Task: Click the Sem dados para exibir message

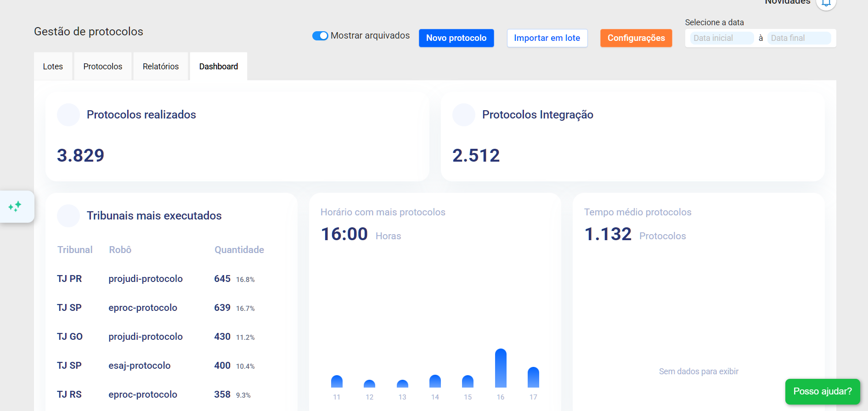Action: coord(699,372)
